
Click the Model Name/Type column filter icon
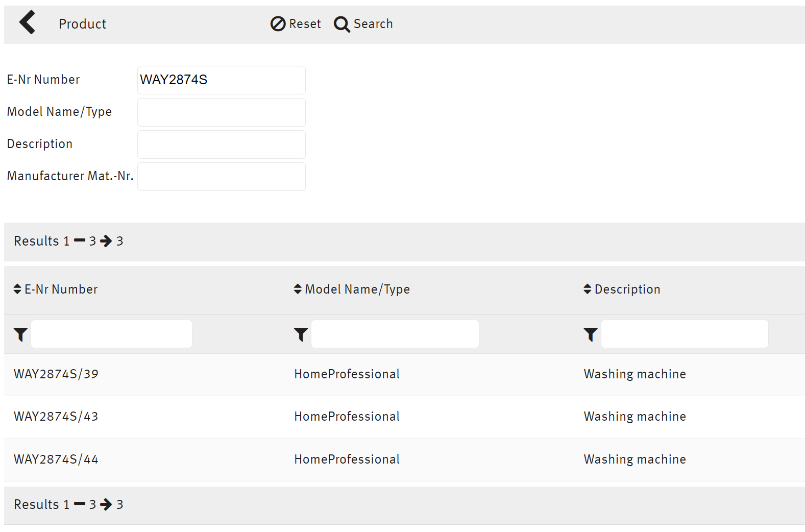click(301, 334)
